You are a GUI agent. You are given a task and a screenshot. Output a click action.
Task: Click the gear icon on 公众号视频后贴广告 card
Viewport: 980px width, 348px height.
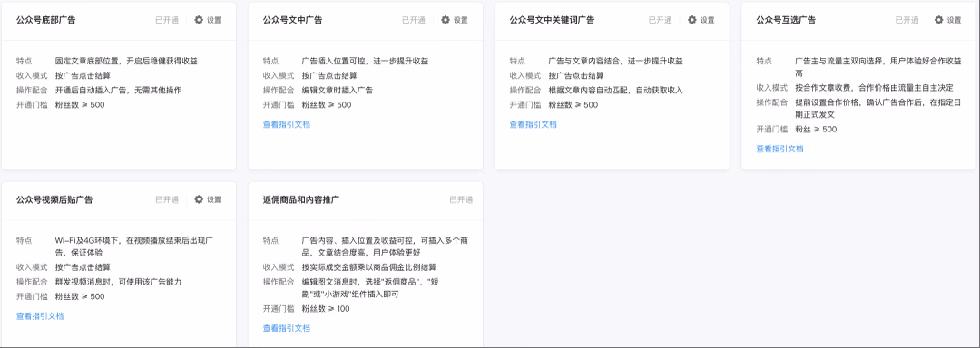(x=199, y=199)
